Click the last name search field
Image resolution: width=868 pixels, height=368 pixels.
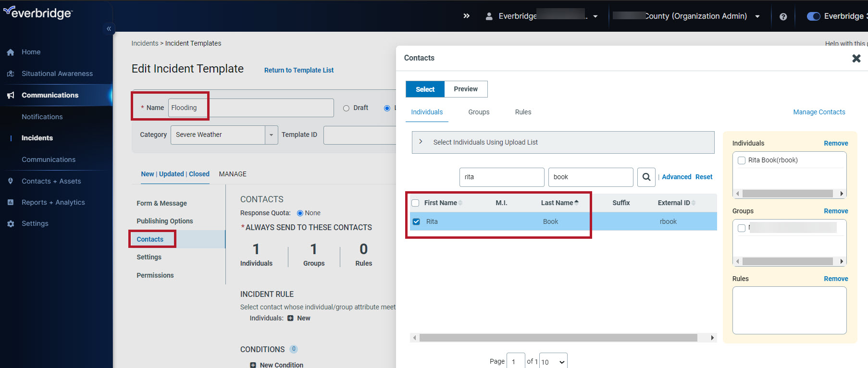[591, 177]
